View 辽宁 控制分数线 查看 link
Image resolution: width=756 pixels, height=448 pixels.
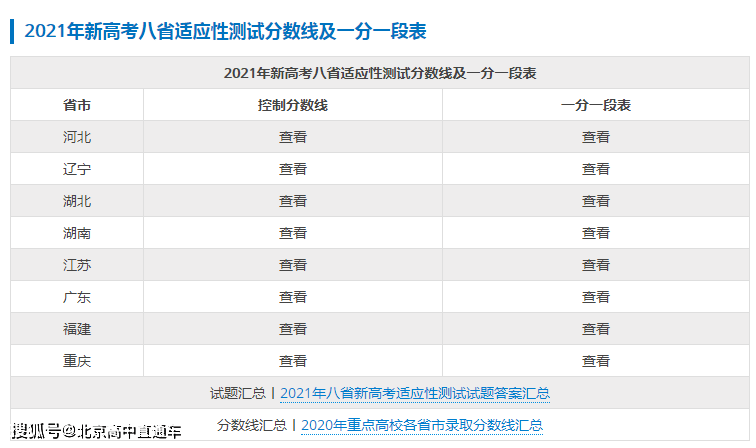[292, 169]
